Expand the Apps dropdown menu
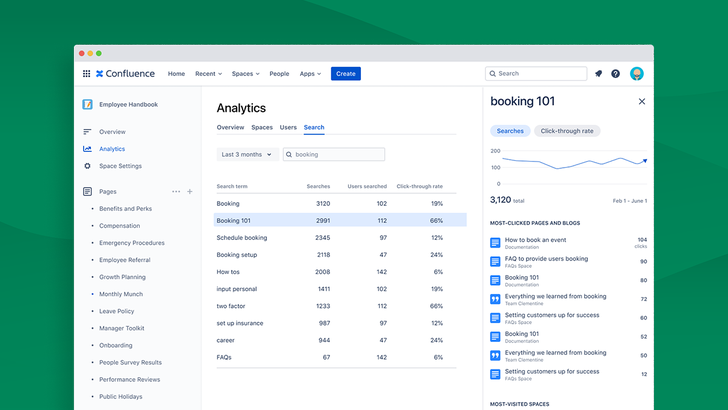Viewport: 728px width, 410px height. point(310,74)
